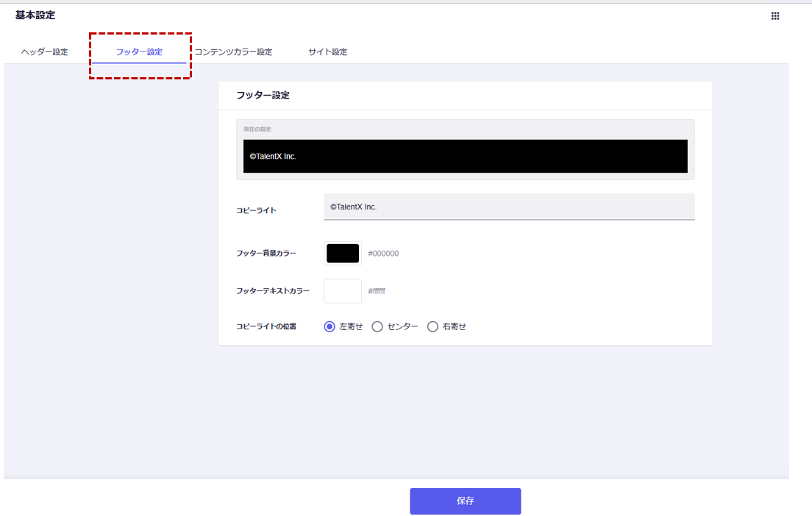812x516 pixels.
Task: Choose the センター alignment radio button
Action: [x=377, y=327]
